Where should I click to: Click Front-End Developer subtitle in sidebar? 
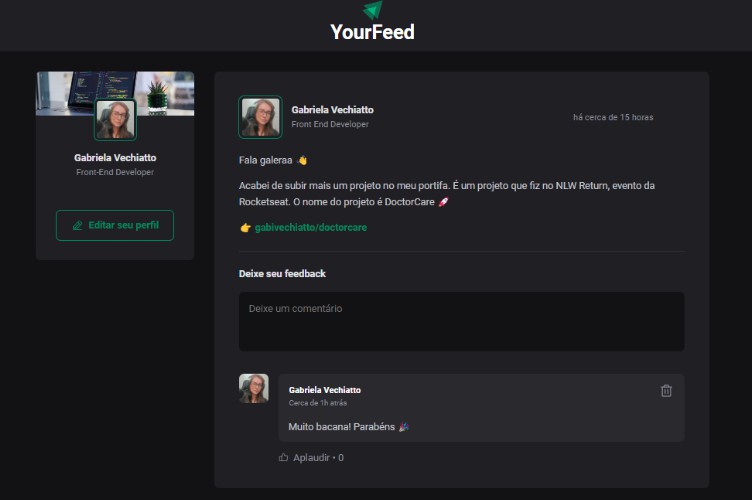point(115,172)
